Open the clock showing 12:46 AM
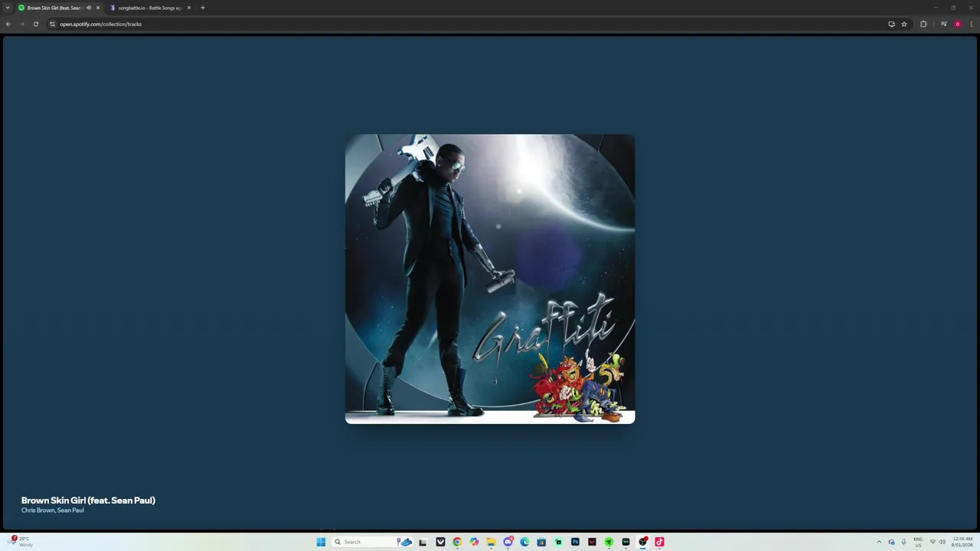 click(962, 542)
